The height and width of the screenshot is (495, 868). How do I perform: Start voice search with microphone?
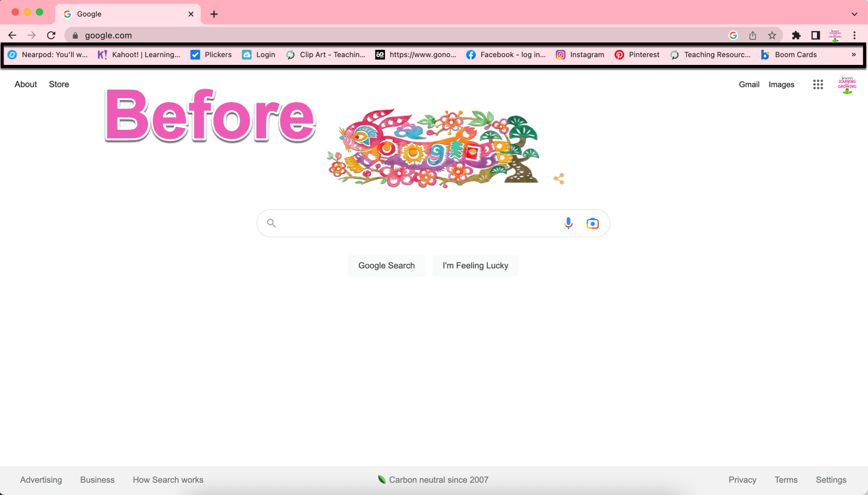569,223
